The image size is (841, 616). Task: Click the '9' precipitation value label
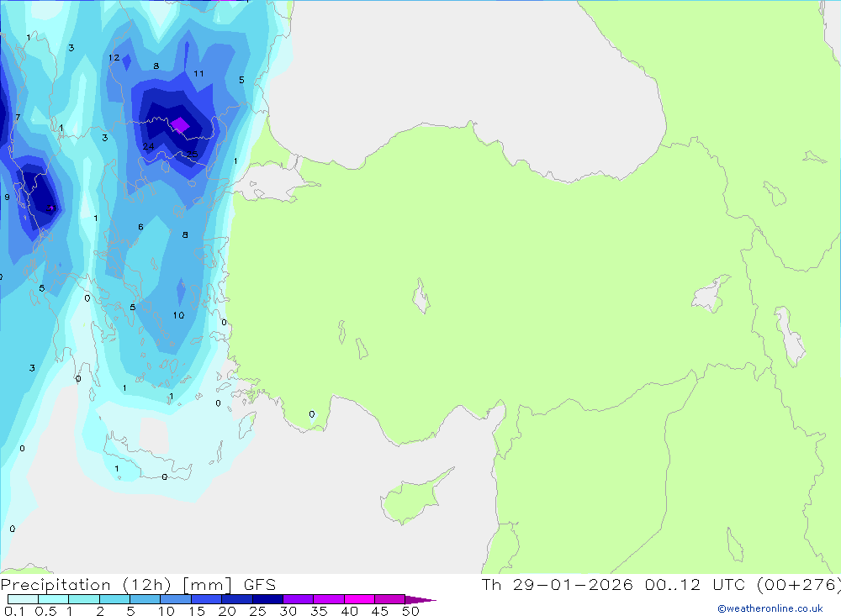(x=7, y=197)
